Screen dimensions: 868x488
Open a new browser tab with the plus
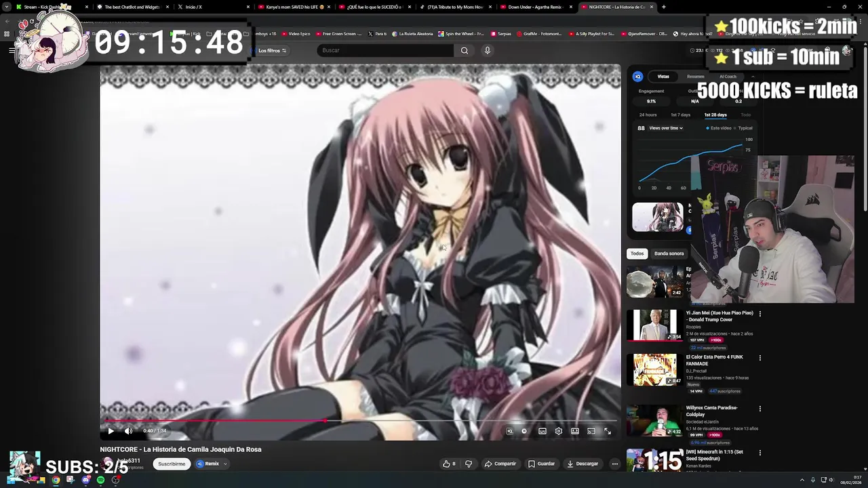coord(663,7)
